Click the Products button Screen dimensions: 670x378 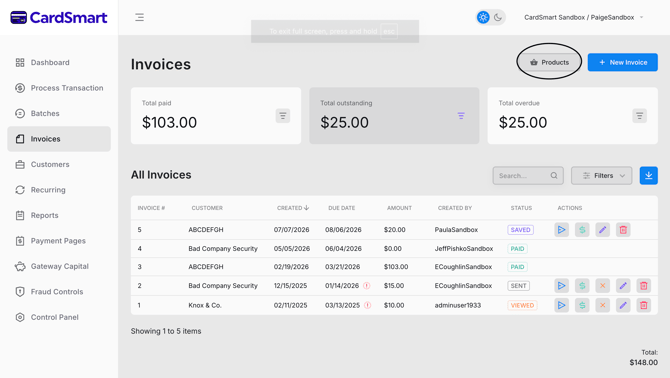549,62
